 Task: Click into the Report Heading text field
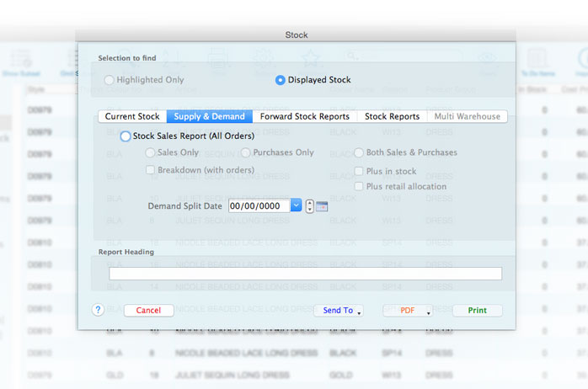coord(305,274)
